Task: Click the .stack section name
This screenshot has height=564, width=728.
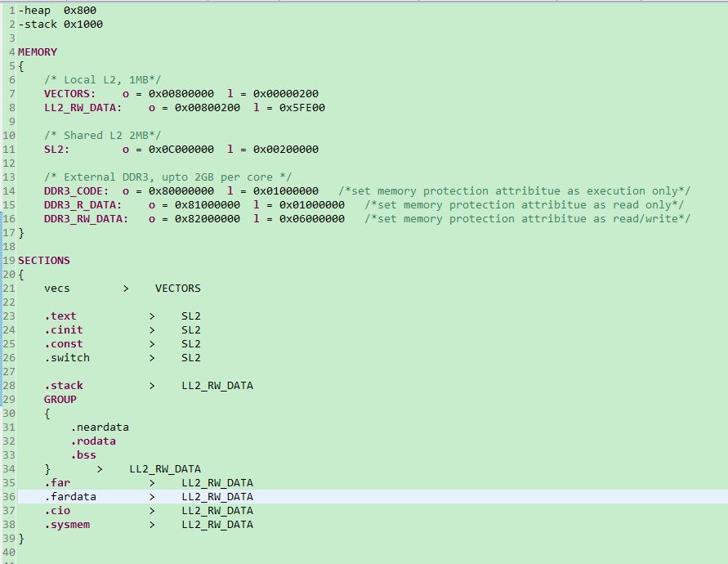Action: click(x=64, y=386)
